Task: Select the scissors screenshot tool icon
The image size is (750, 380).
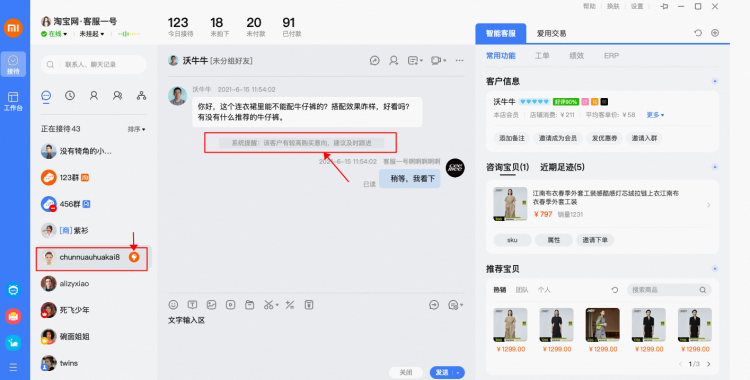Action: (x=270, y=304)
